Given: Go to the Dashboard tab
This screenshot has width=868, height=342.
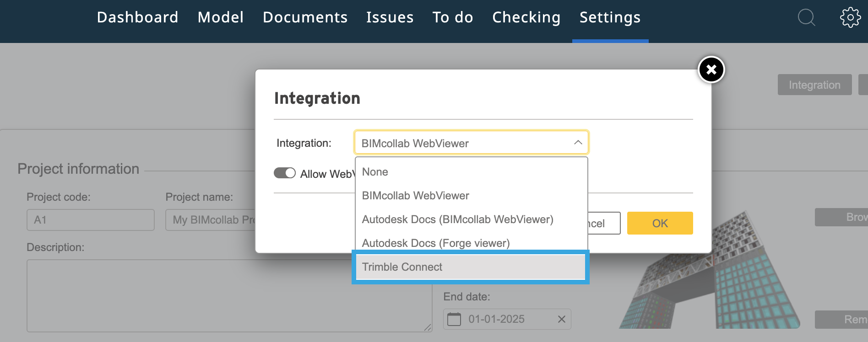Looking at the screenshot, I should point(138,17).
